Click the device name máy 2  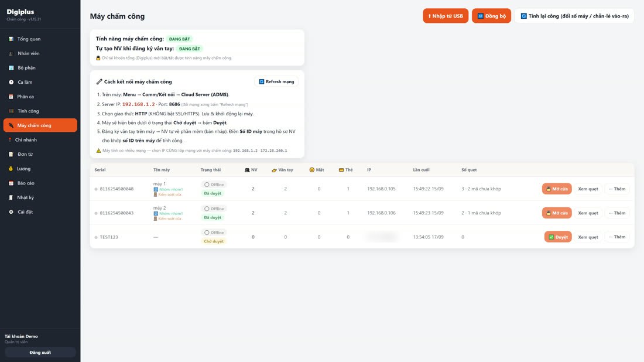[159, 208]
